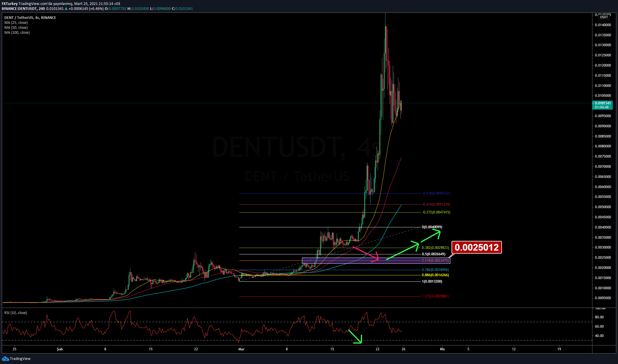Click the purple 0.618 support zone rectangle
The height and width of the screenshot is (364, 618).
(x=376, y=261)
